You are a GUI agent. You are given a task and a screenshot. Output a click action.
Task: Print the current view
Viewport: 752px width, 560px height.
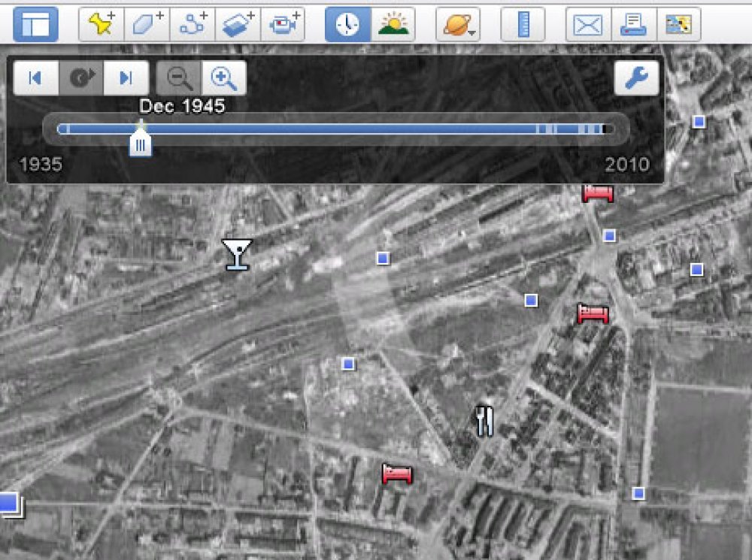click(633, 24)
